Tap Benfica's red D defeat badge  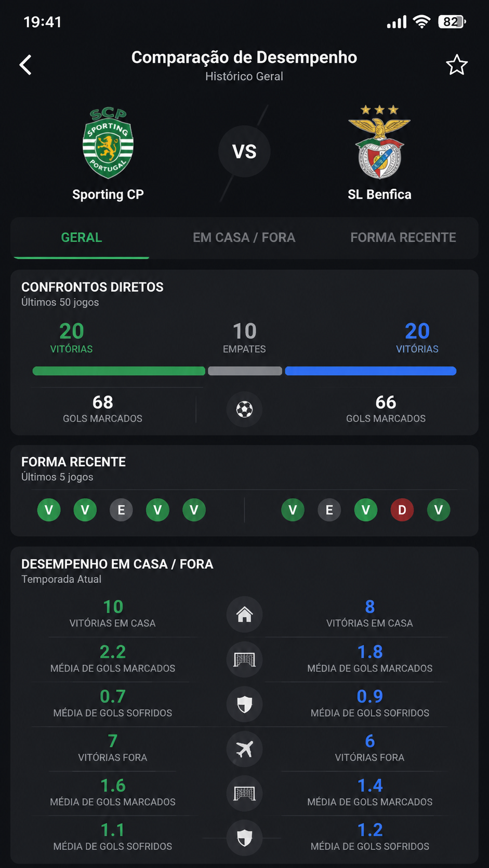402,510
